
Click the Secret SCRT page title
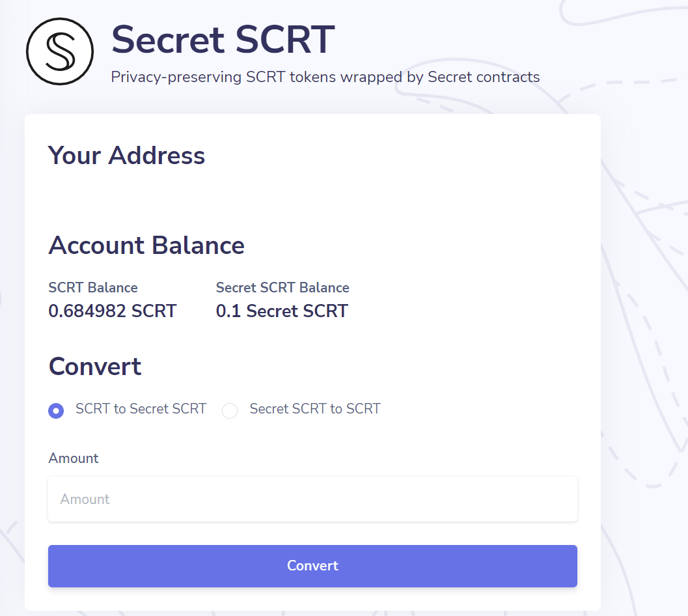[x=223, y=40]
